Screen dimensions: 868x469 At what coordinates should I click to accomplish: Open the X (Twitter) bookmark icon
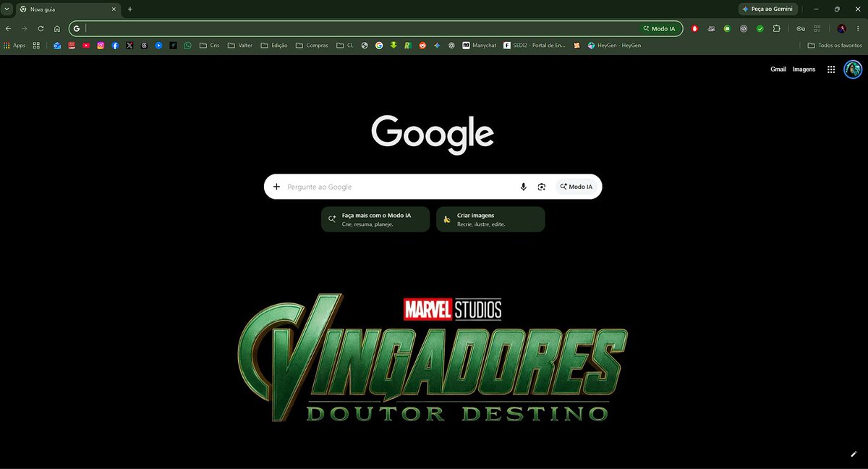pyautogui.click(x=129, y=46)
